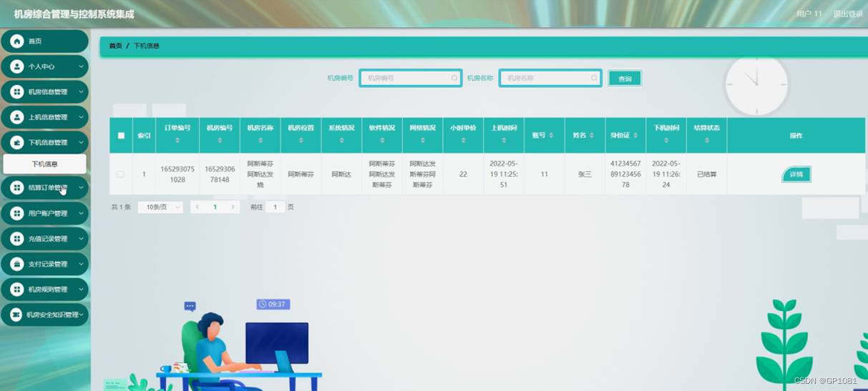Click the 首页 breadcrumb link

point(115,46)
